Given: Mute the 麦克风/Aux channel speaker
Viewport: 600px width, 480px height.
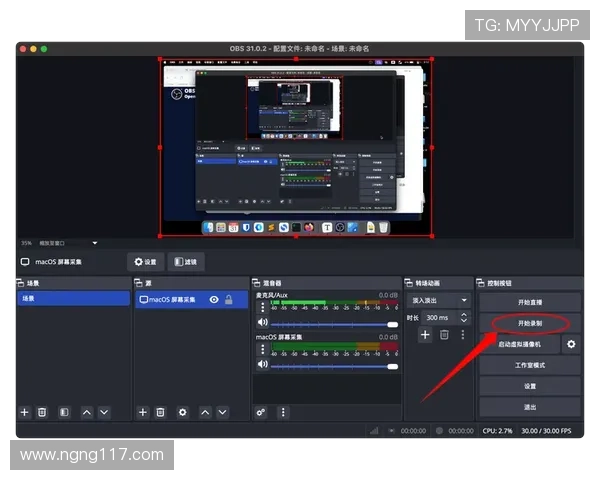Looking at the screenshot, I should (262, 322).
